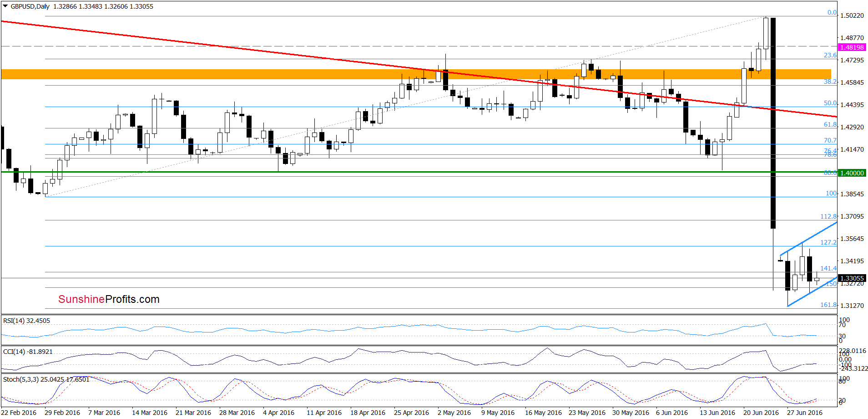The width and height of the screenshot is (868, 419).
Task: Select the 28 Mar 2016 date label
Action: 237,413
